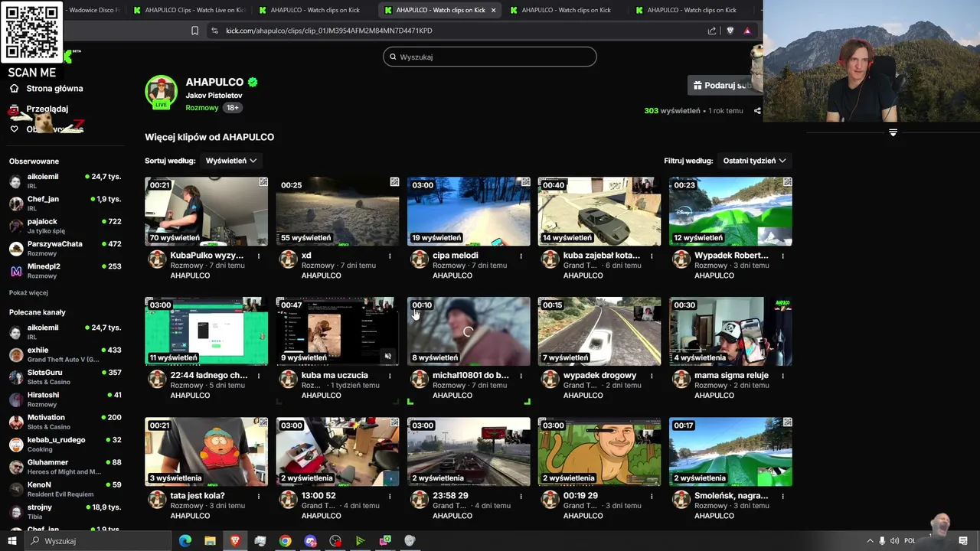Click the Wyszukaj search field on Kick

(490, 57)
